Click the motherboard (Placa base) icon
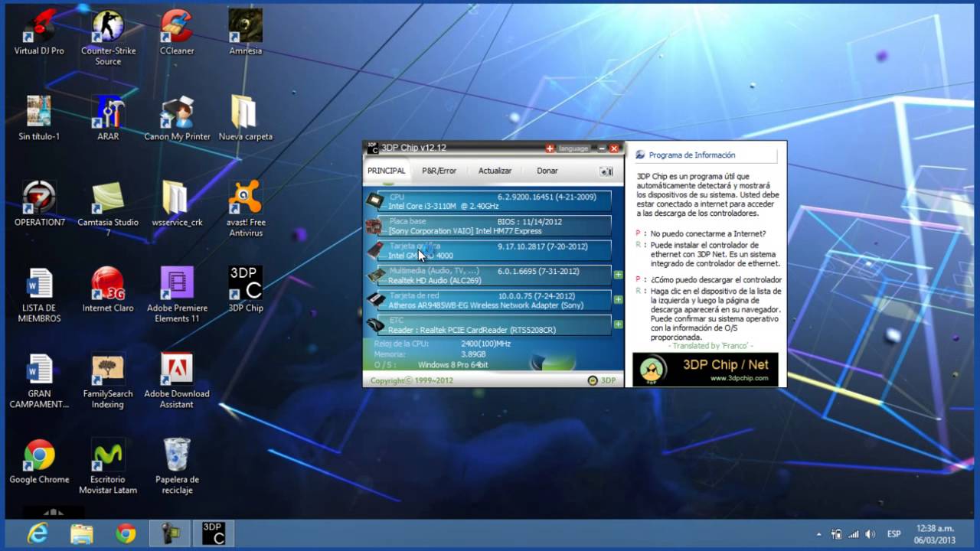The height and width of the screenshot is (551, 980). tap(374, 226)
